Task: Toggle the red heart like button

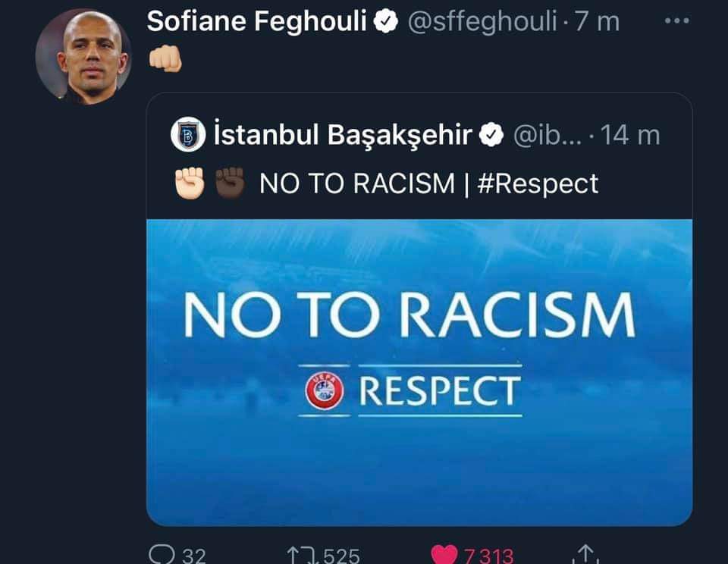Action: click(x=444, y=555)
